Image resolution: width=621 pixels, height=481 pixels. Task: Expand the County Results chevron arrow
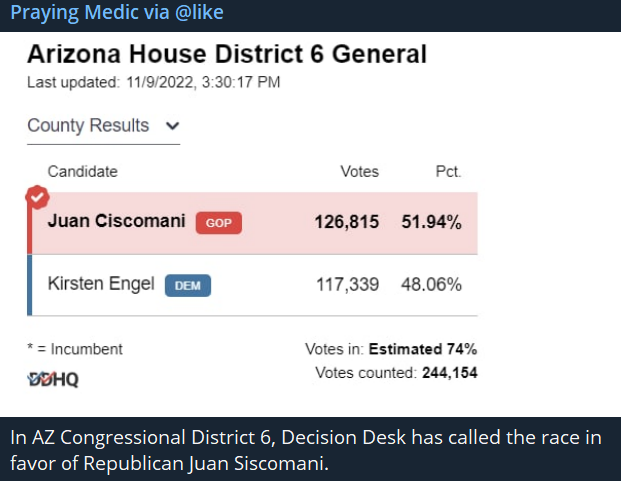click(172, 126)
